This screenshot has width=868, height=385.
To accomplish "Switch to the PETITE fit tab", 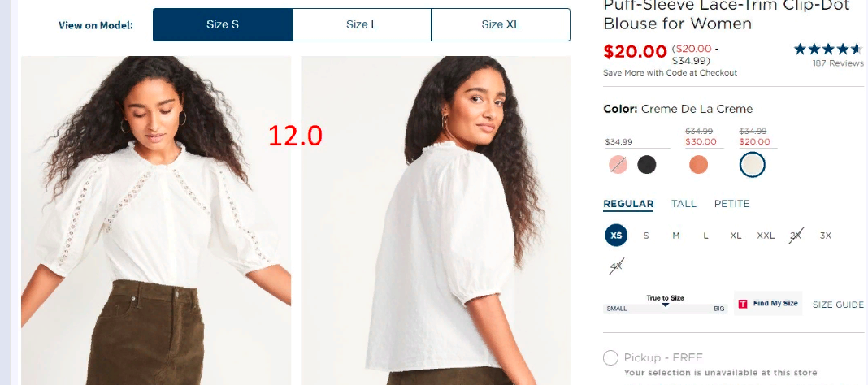I will pyautogui.click(x=731, y=204).
